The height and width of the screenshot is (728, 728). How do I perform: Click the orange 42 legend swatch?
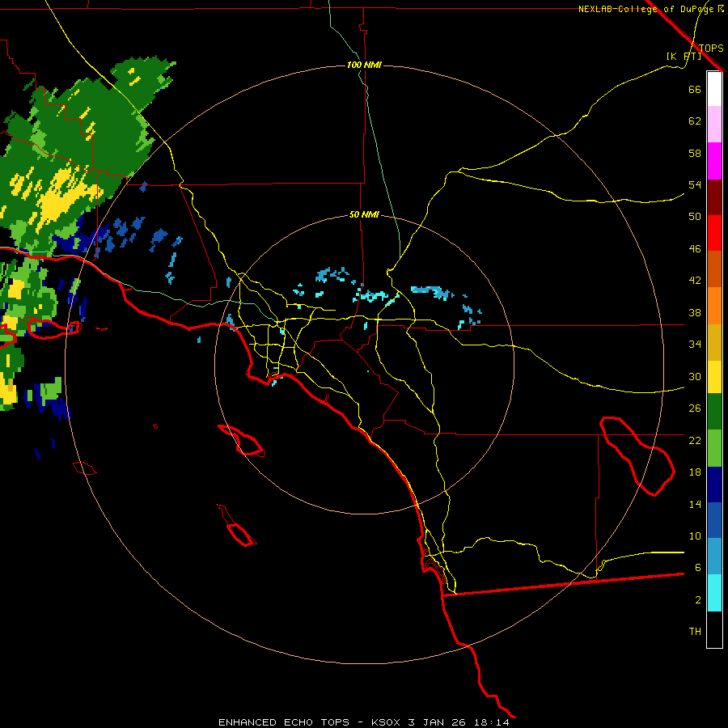(x=714, y=305)
